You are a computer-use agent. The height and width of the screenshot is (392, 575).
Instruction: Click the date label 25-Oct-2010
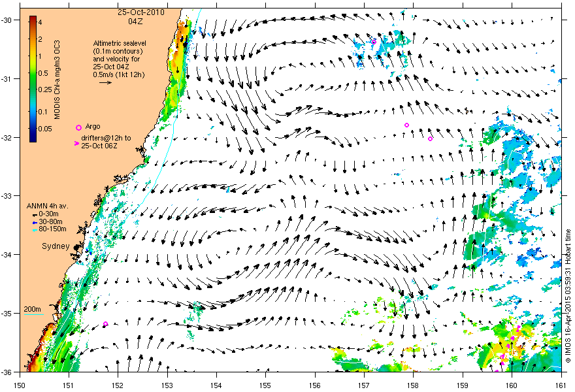pyautogui.click(x=141, y=12)
